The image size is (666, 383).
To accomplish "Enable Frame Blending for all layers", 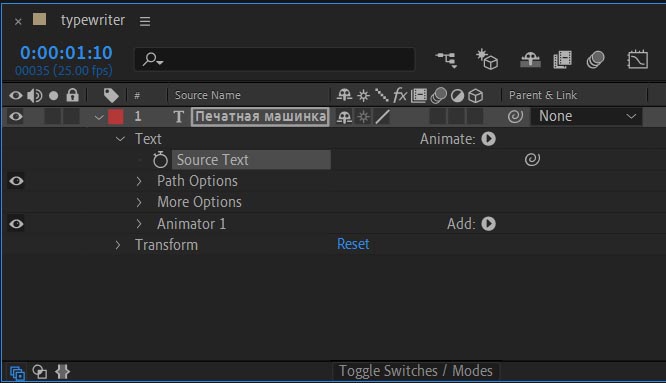I will tap(562, 60).
